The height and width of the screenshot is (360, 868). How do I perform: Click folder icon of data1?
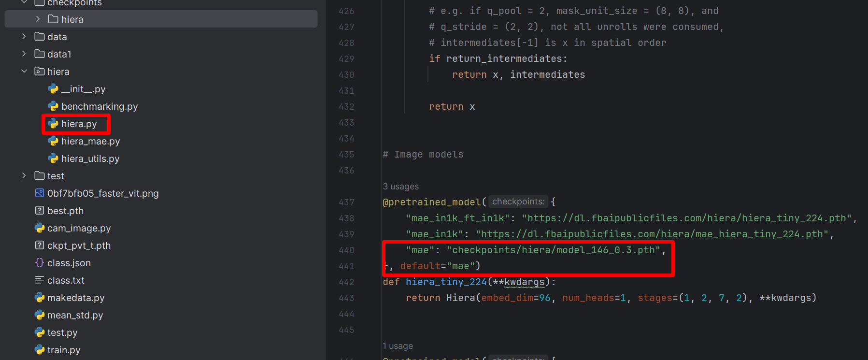pyautogui.click(x=40, y=54)
